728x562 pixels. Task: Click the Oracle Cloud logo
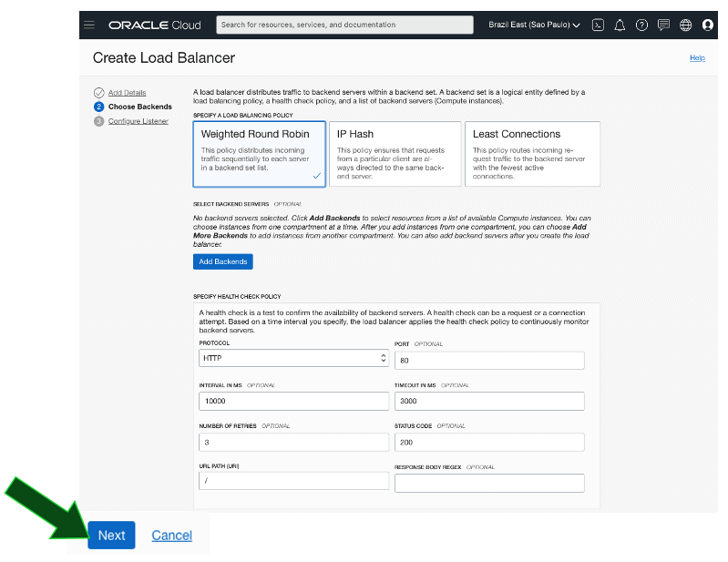(x=154, y=25)
